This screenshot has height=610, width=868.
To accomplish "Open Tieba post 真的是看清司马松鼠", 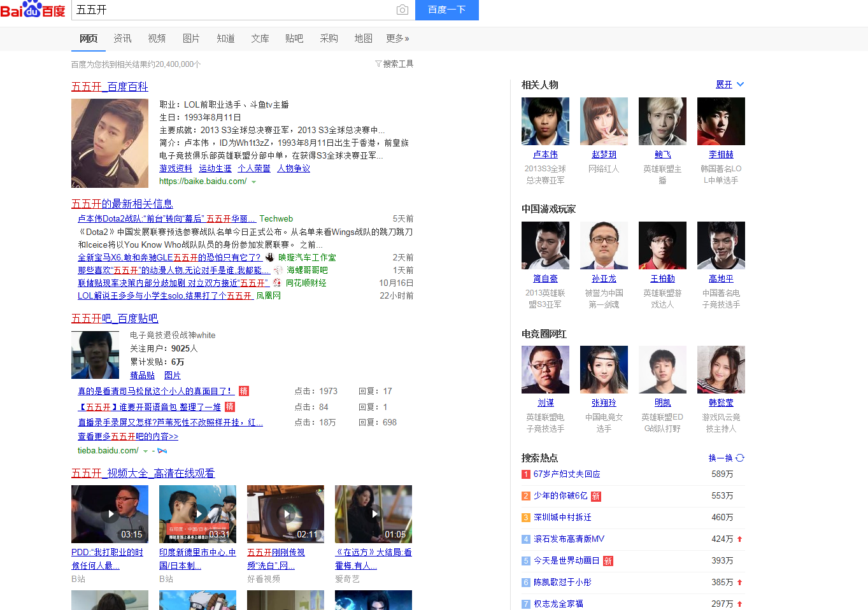I will pyautogui.click(x=156, y=391).
